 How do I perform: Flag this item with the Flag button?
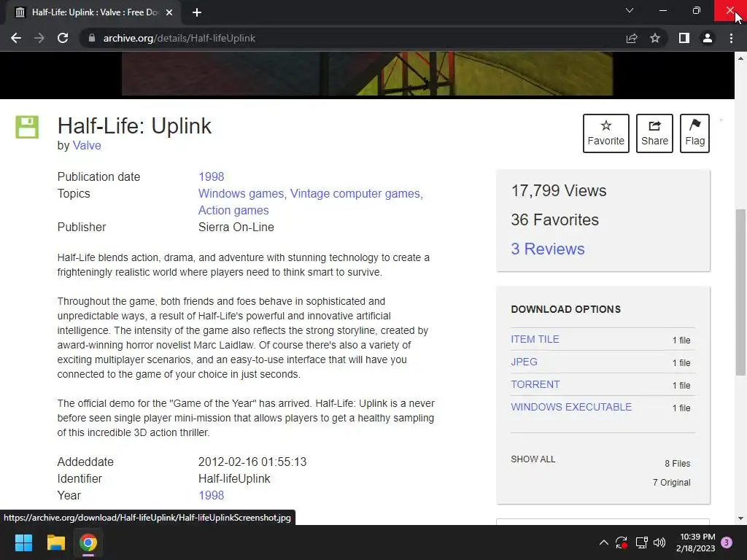[694, 133]
